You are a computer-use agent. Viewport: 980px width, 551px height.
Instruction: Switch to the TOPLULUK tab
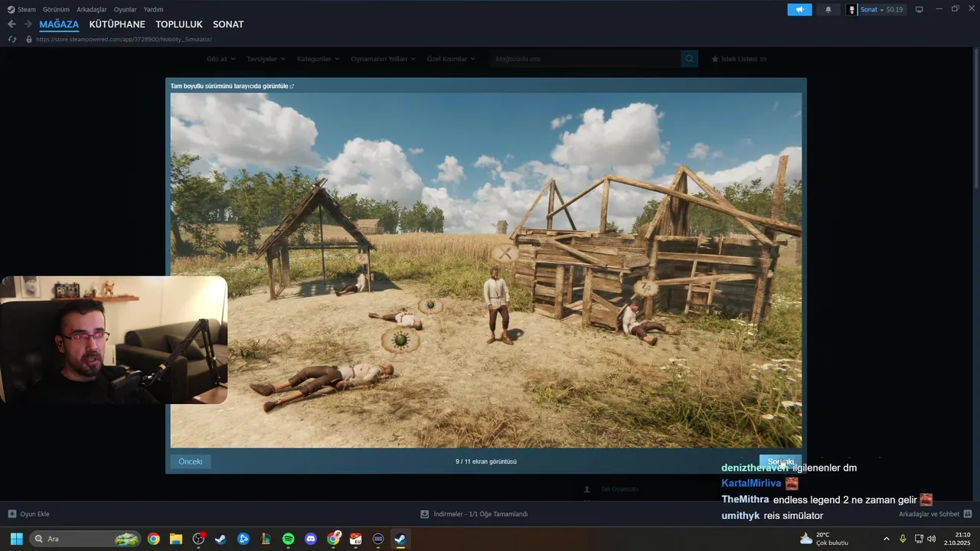tap(179, 24)
